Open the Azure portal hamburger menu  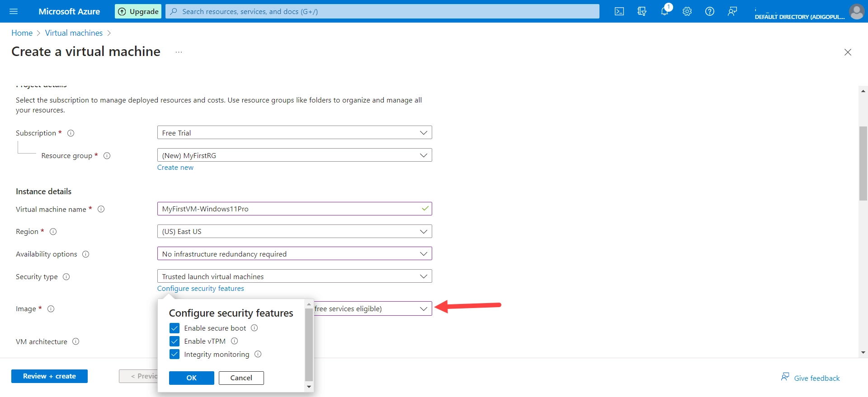pyautogui.click(x=14, y=11)
